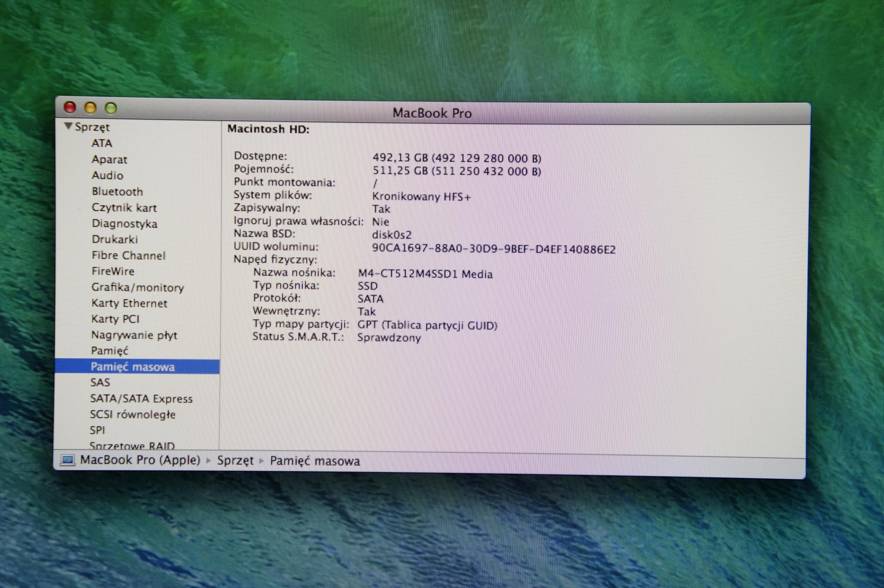Viewport: 884px width, 588px height.
Task: Click the Ignoruj prawa własności label
Action: point(298,221)
